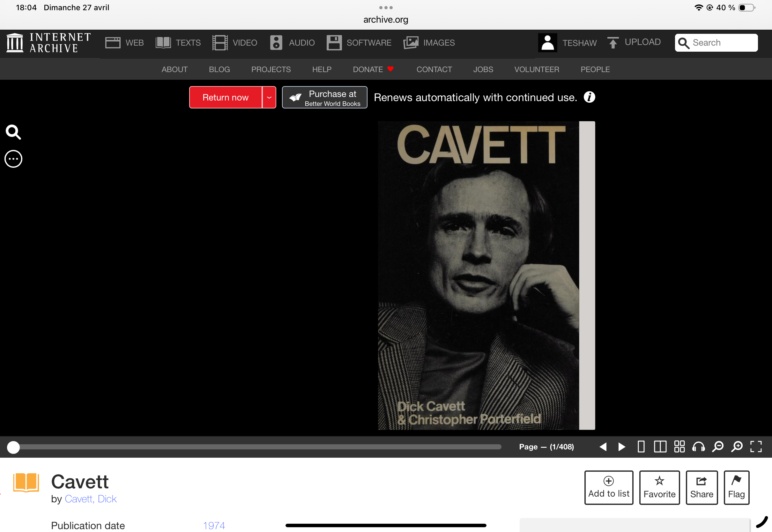Viewport: 772px width, 532px height.
Task: Click the archive.org address bar
Action: 386,20
